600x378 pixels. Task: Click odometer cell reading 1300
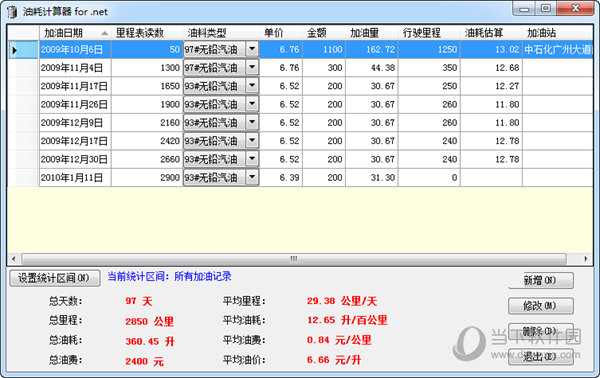(147, 68)
